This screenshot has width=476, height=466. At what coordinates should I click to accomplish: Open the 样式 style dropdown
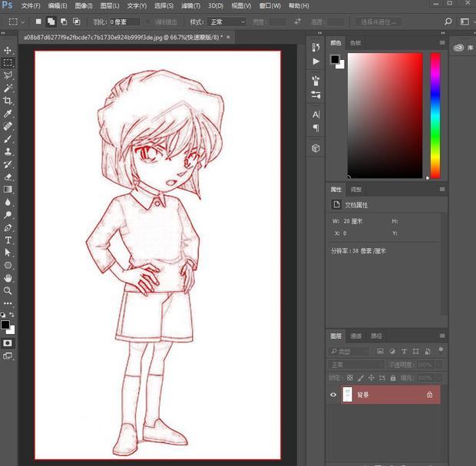coord(226,21)
